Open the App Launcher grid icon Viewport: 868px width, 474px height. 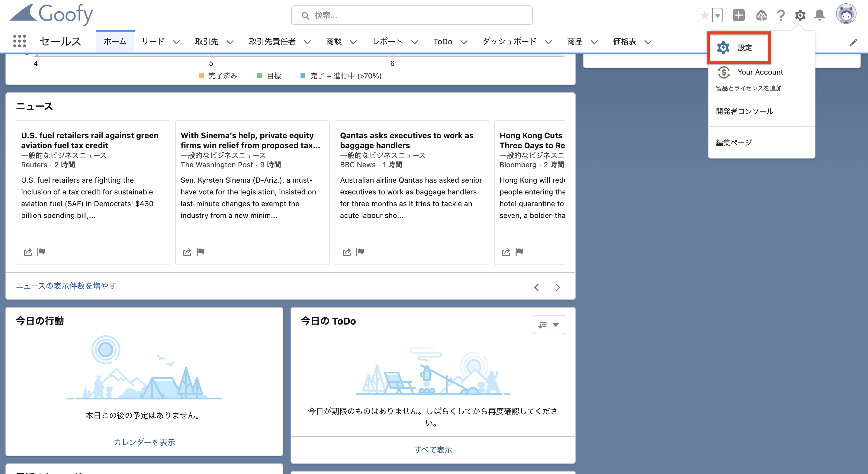coord(20,41)
